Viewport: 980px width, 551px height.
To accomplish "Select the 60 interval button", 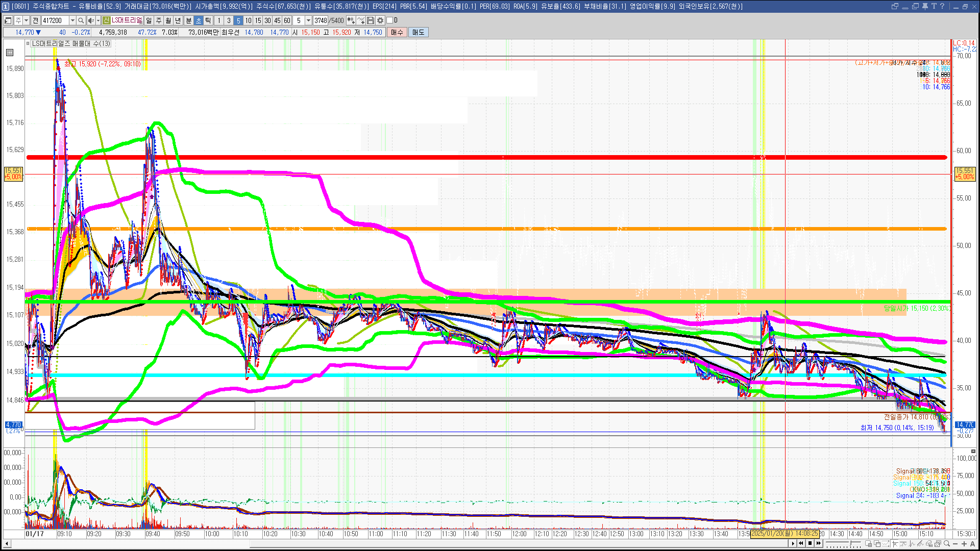I will [287, 20].
